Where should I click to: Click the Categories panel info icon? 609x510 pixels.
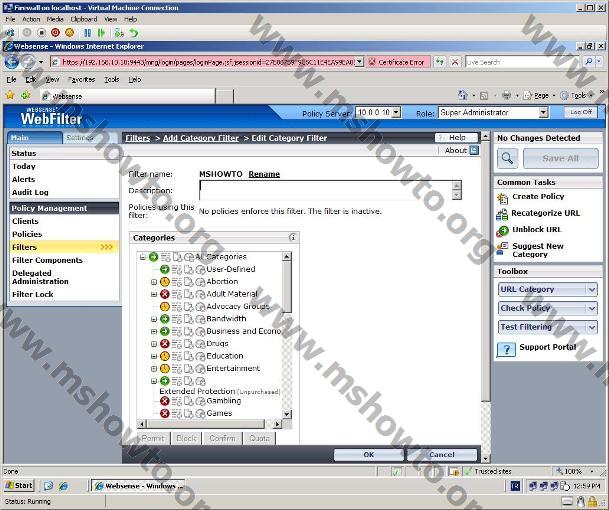(293, 237)
